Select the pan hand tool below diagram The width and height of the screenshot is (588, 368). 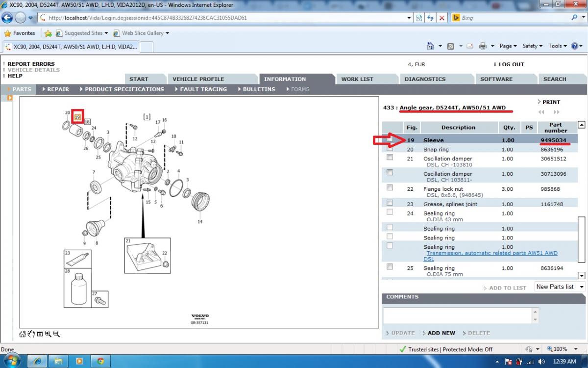(31, 334)
